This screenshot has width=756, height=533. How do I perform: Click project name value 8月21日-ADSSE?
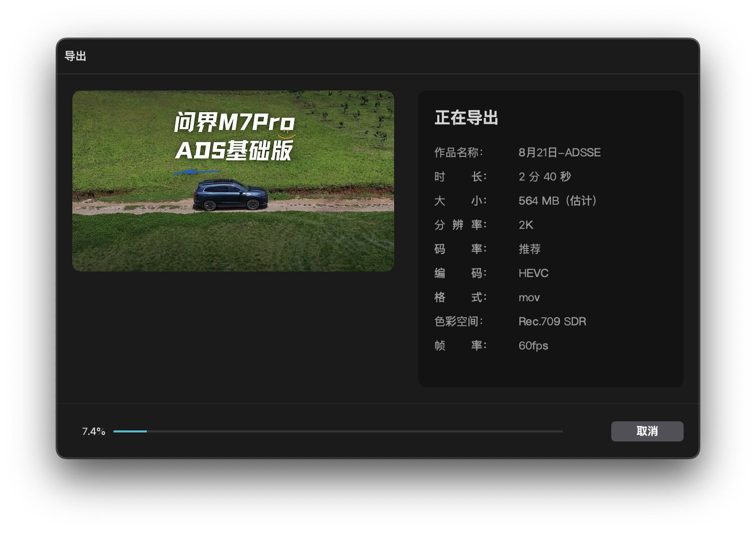point(559,152)
